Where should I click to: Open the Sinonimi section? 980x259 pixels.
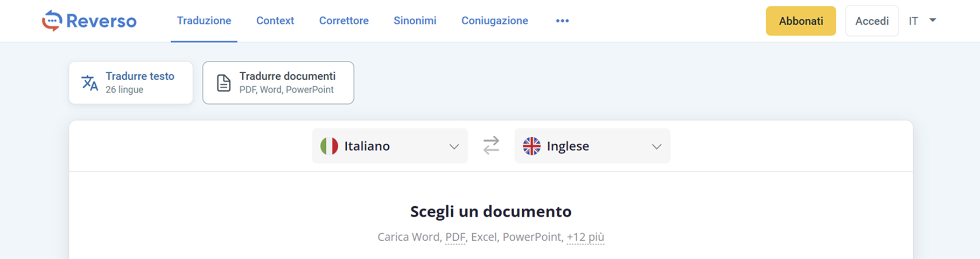(x=415, y=21)
